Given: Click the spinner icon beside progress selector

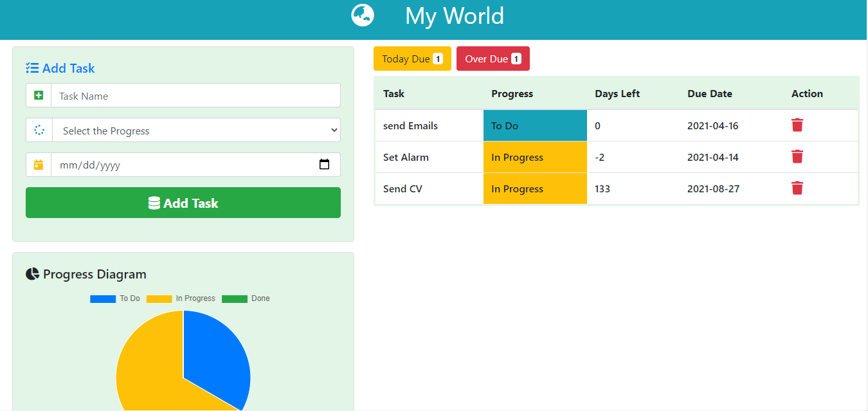Looking at the screenshot, I should [x=39, y=130].
